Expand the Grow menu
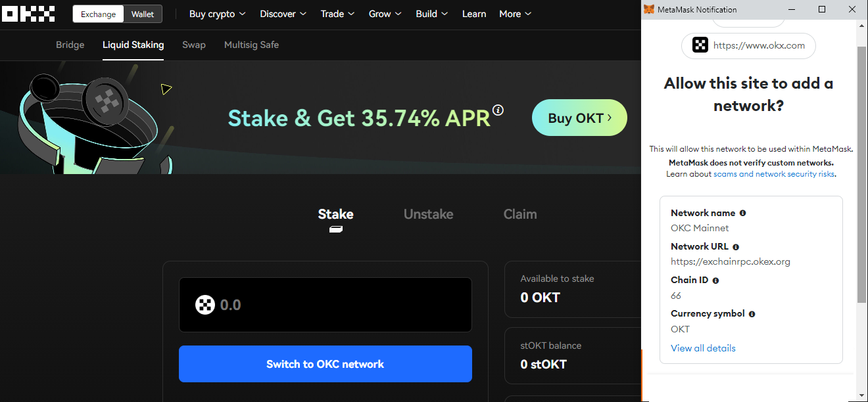868x402 pixels. pos(385,14)
